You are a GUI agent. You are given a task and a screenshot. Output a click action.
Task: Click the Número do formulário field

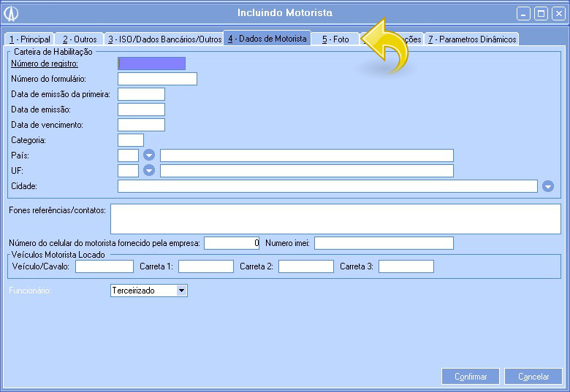click(x=157, y=79)
